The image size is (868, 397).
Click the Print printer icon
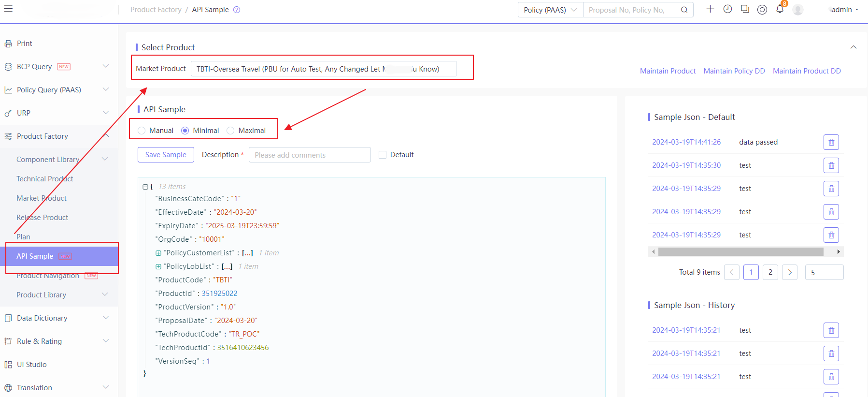pyautogui.click(x=8, y=44)
